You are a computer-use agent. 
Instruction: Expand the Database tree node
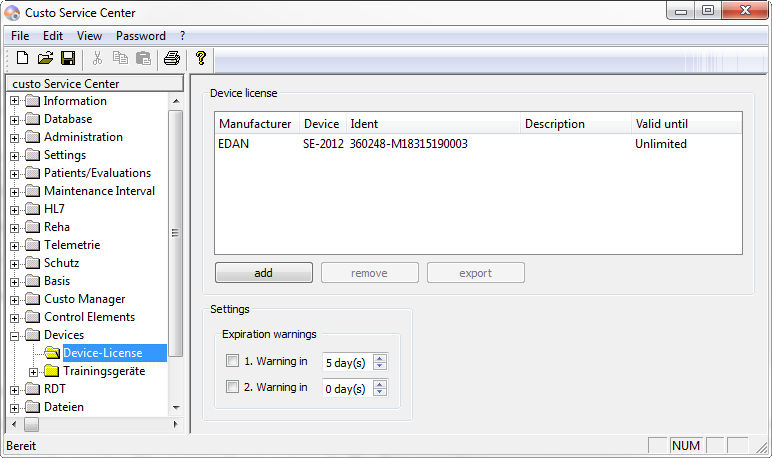point(14,120)
